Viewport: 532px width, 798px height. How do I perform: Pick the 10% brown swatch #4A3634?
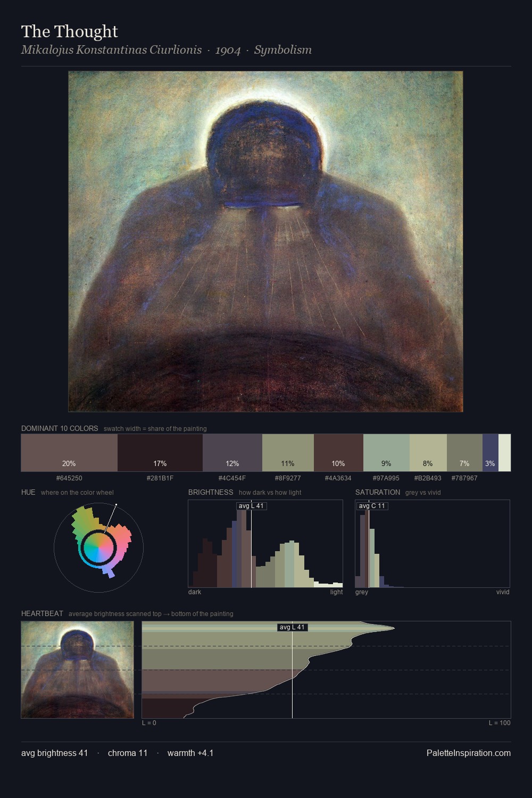(338, 453)
